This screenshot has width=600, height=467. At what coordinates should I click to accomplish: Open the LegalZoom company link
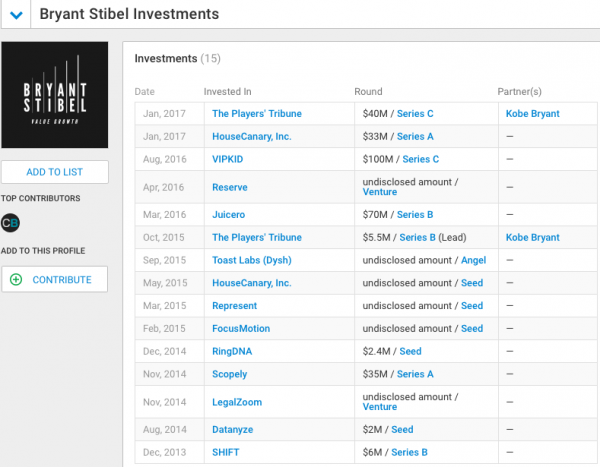pyautogui.click(x=236, y=401)
